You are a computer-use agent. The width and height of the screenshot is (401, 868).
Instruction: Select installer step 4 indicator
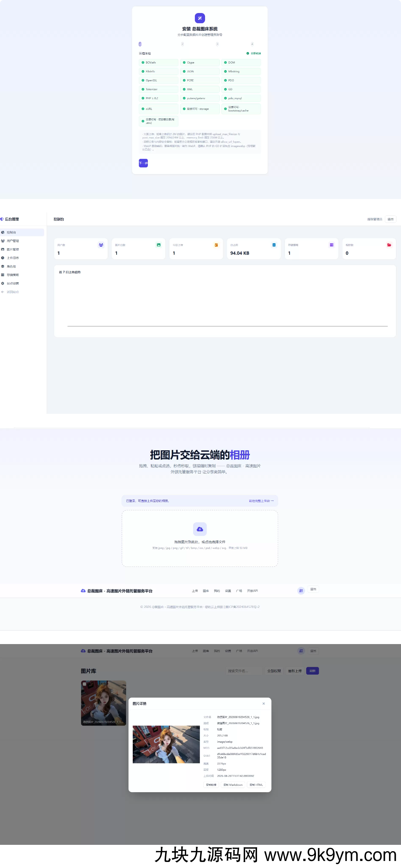coord(252,44)
